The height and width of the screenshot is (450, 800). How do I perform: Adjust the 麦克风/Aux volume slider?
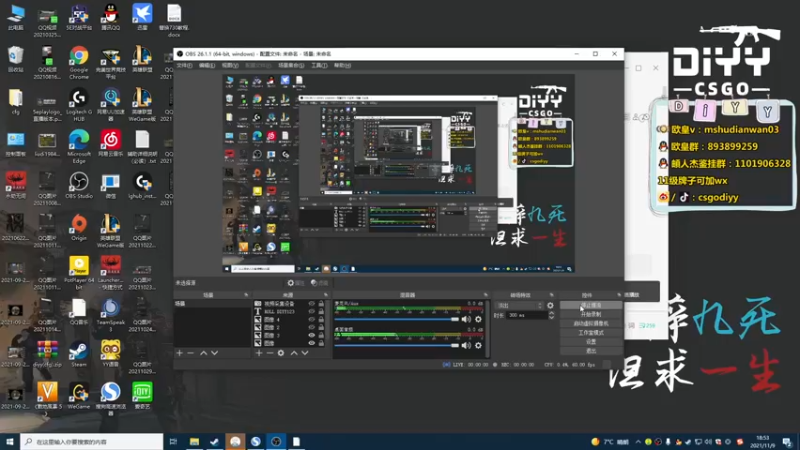click(397, 319)
